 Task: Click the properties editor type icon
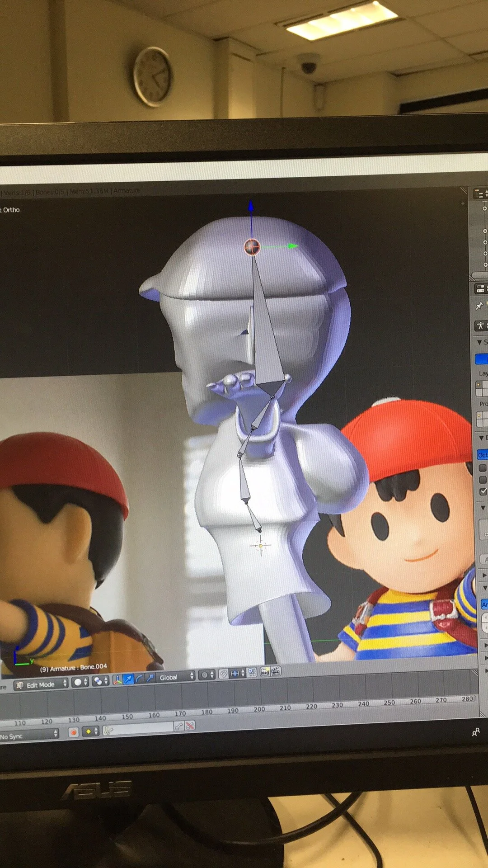click(481, 288)
